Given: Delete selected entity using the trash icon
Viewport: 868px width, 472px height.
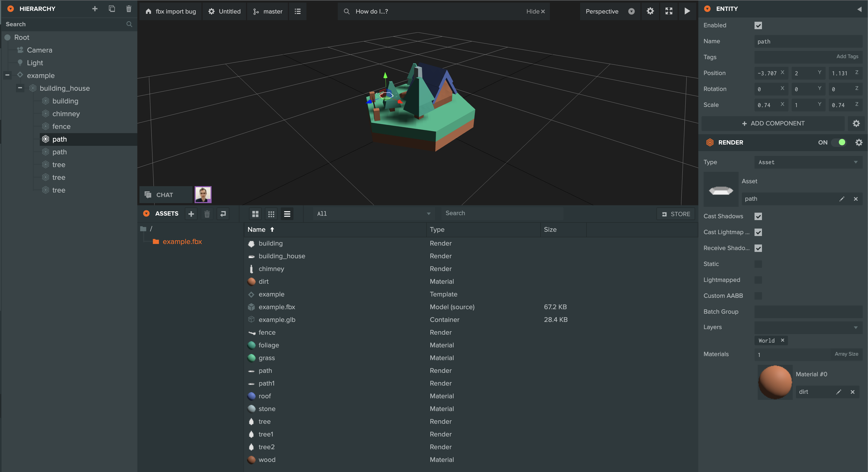Looking at the screenshot, I should click(129, 9).
